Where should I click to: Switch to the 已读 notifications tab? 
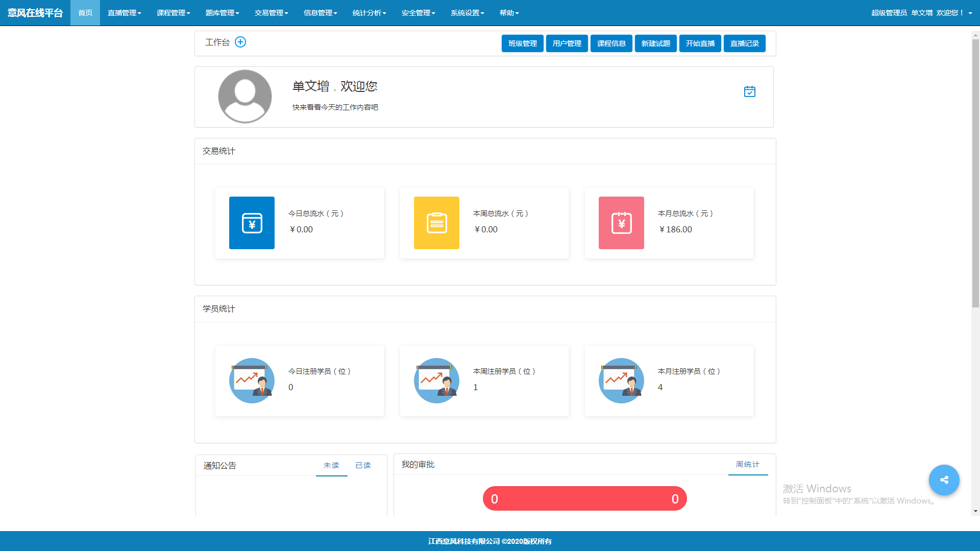coord(363,465)
